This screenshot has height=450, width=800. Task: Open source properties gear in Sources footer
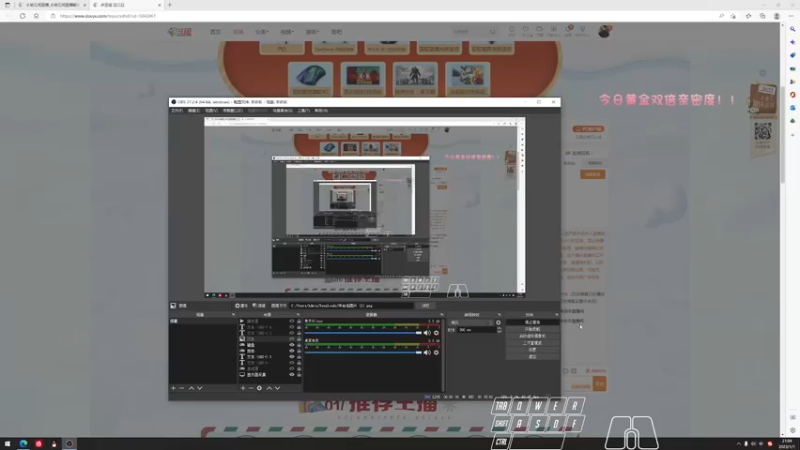(x=259, y=388)
